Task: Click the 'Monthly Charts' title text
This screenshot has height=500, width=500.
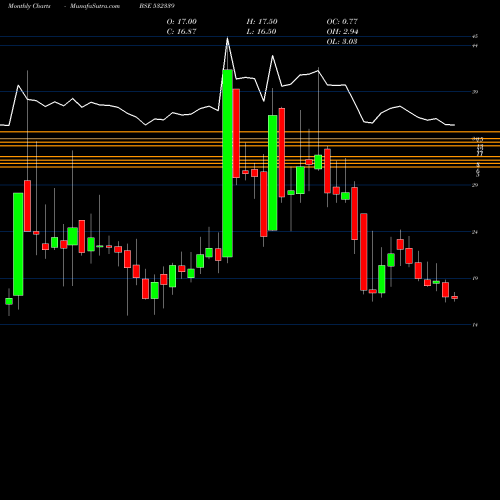Action: coord(29,6)
